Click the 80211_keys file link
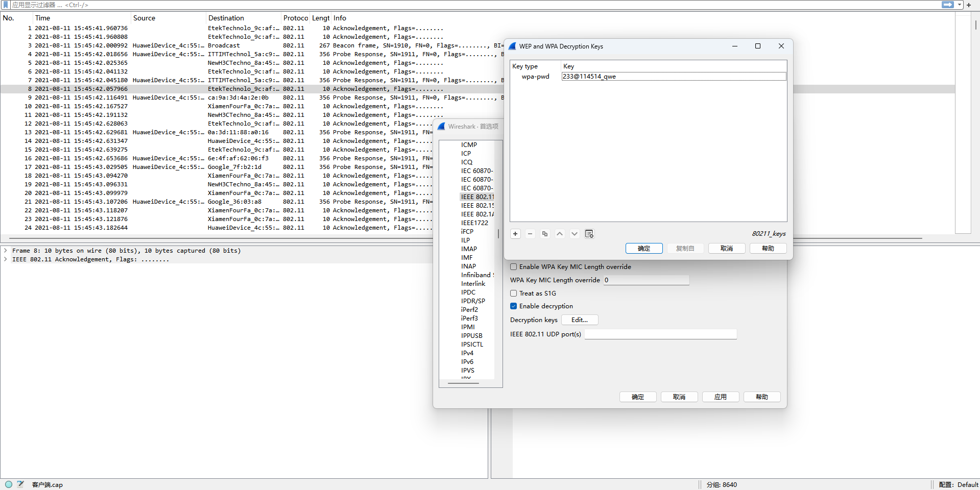 pos(769,234)
